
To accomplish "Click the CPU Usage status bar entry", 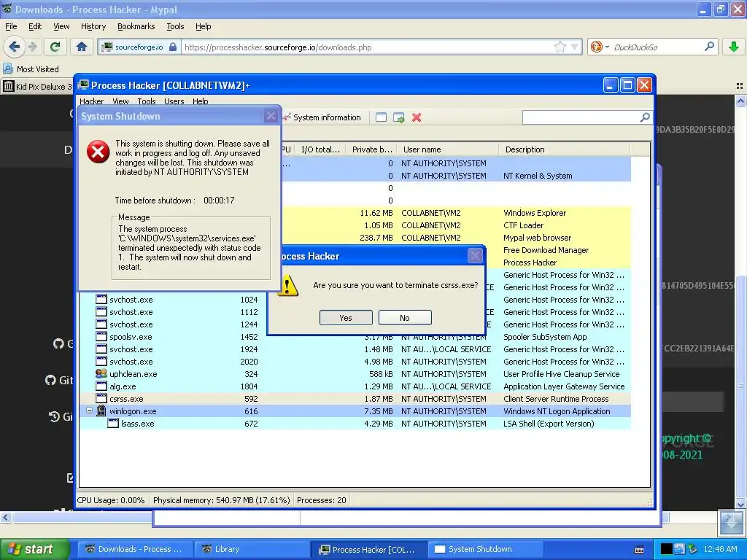I will pos(111,500).
